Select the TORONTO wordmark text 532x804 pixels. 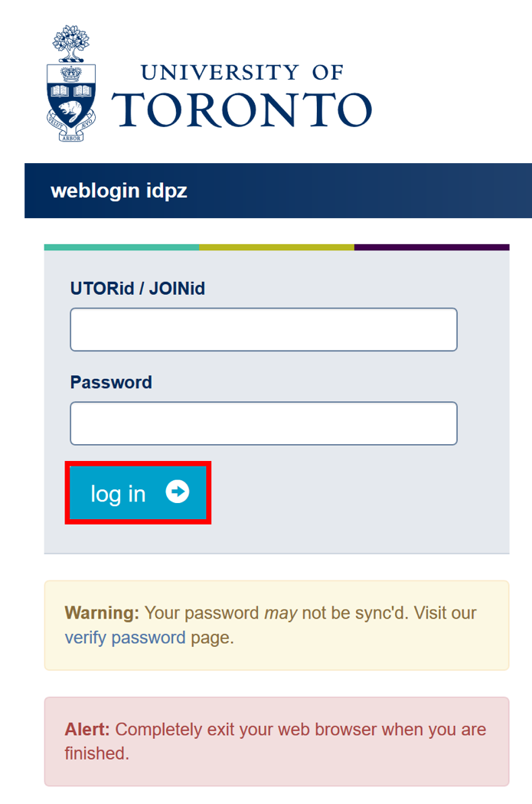pyautogui.click(x=241, y=109)
